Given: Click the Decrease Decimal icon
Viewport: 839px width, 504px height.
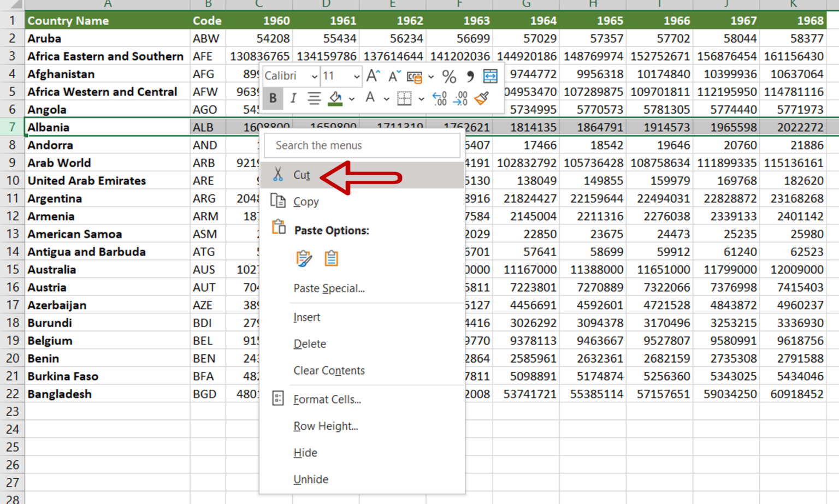Looking at the screenshot, I should (460, 98).
